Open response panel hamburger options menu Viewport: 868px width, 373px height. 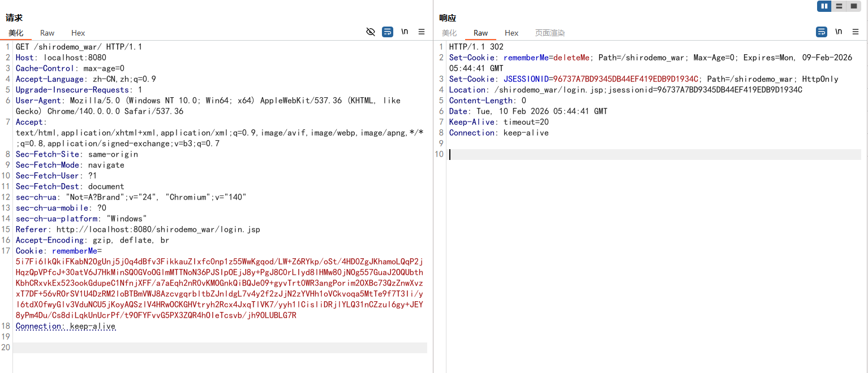coord(855,32)
